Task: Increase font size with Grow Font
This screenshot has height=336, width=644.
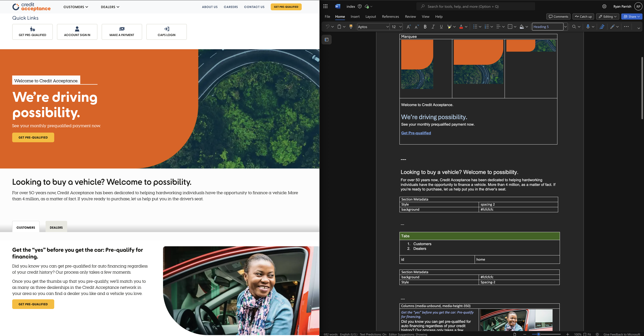Action: (x=409, y=27)
